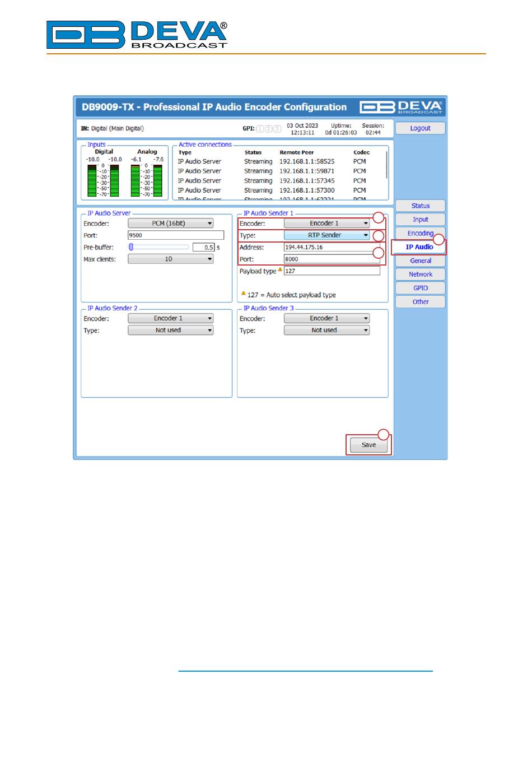Click the DEVA Broadcast logo in the configuration header
The width and height of the screenshot is (532, 758).
(401, 107)
